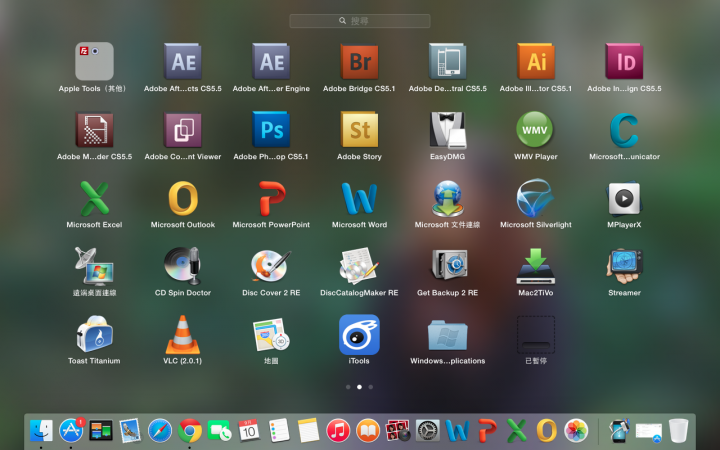Launch Microsoft Silverlight

click(x=535, y=198)
